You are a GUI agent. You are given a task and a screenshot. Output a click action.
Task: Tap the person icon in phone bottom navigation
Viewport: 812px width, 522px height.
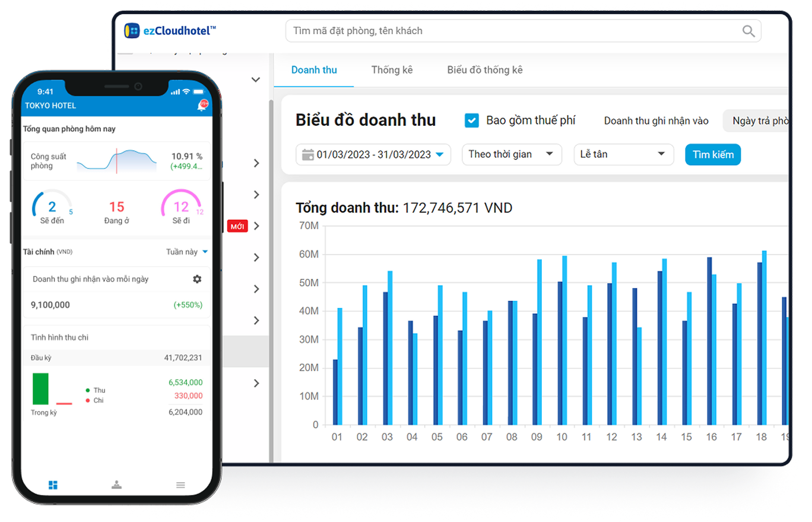[116, 485]
